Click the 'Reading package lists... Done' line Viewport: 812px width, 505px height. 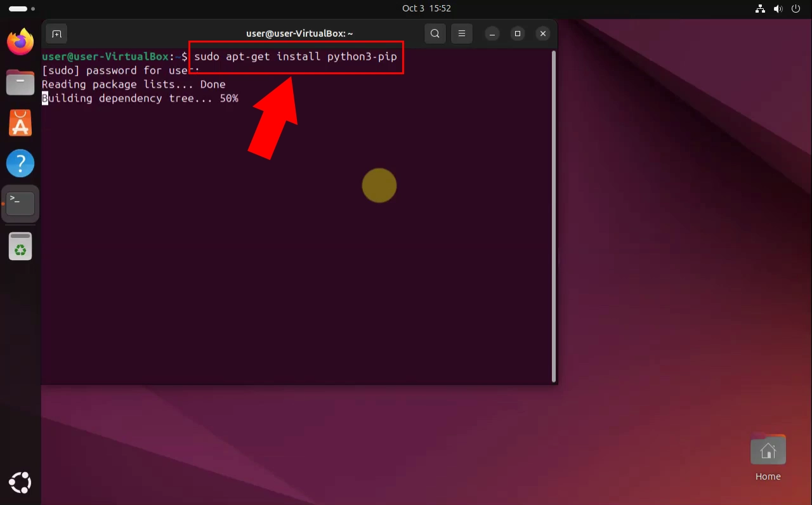134,84
